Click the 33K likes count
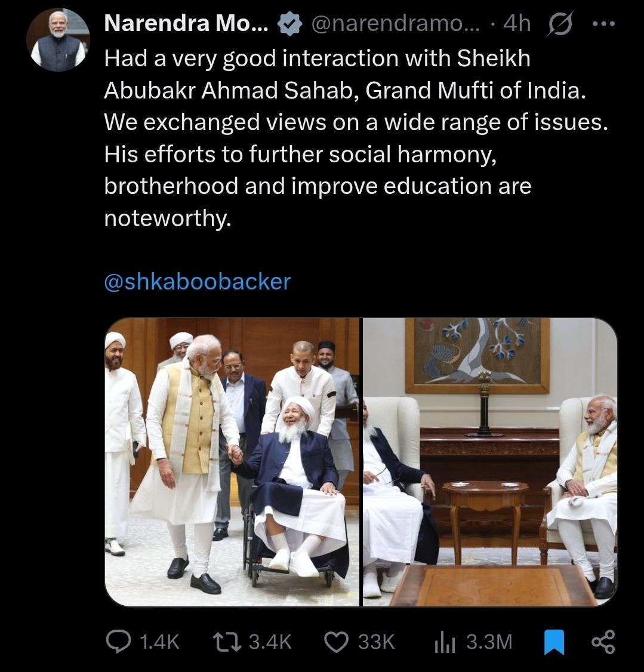 coord(377,642)
